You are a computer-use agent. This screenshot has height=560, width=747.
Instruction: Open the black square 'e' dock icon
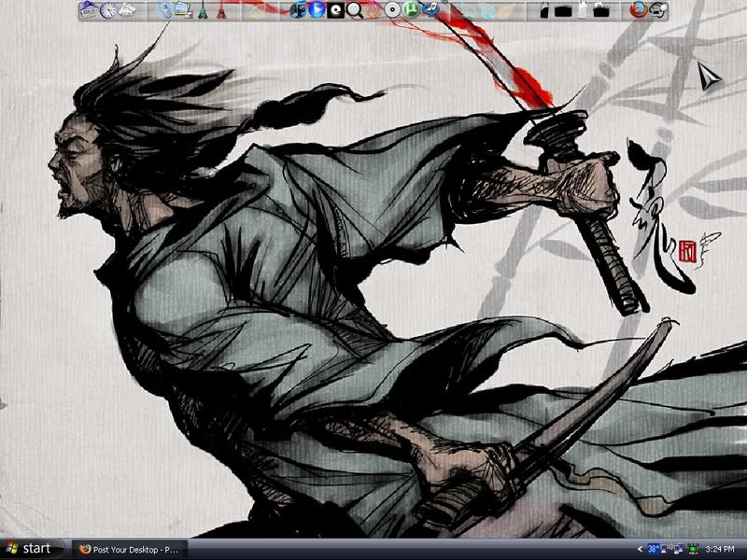336,10
